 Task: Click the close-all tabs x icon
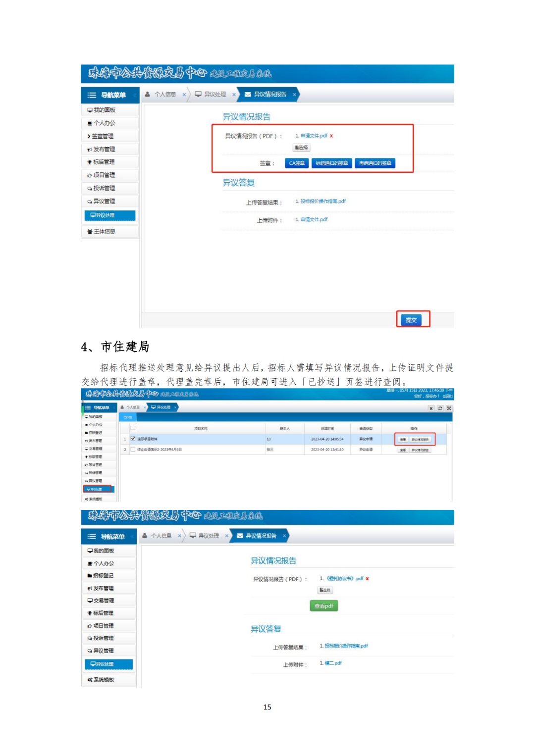click(431, 408)
